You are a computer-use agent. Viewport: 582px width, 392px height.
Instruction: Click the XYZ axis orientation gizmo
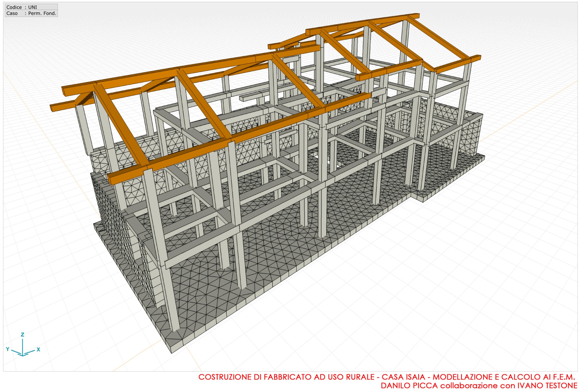pyautogui.click(x=23, y=345)
